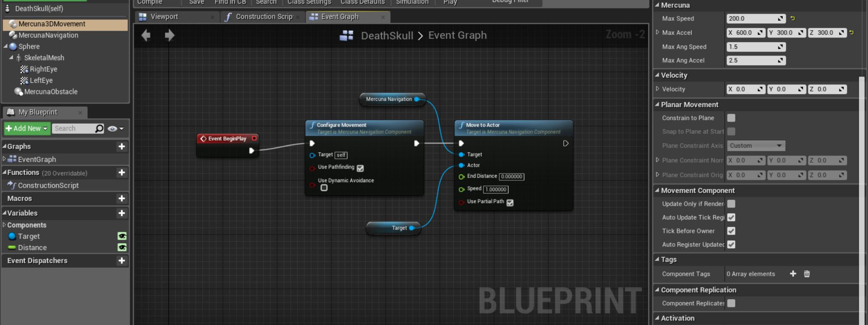
Task: Open the Plane Constraint Axis dropdown
Action: pyautogui.click(x=755, y=146)
